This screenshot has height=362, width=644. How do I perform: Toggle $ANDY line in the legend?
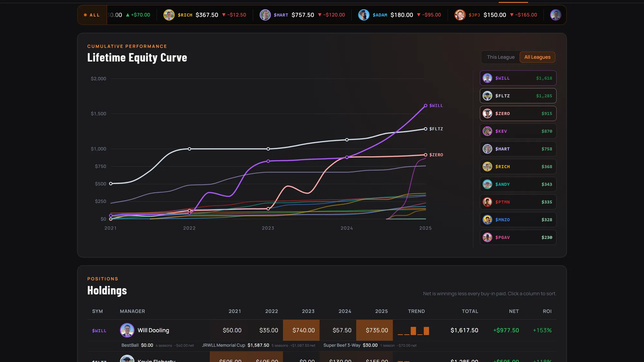pyautogui.click(x=518, y=184)
